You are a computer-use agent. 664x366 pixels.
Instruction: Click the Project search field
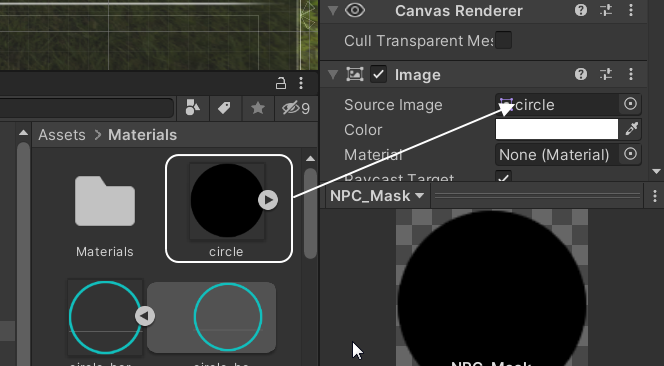[x=86, y=108]
